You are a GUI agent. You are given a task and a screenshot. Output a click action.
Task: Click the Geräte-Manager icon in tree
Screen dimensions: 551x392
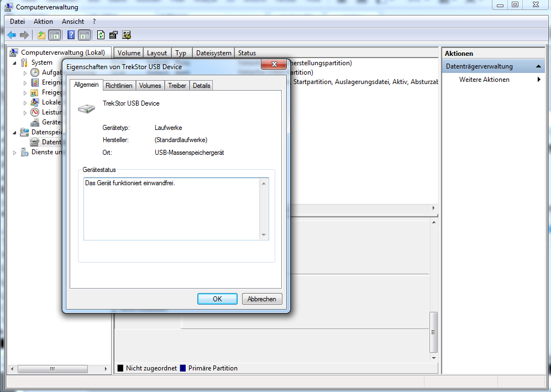pyautogui.click(x=35, y=122)
